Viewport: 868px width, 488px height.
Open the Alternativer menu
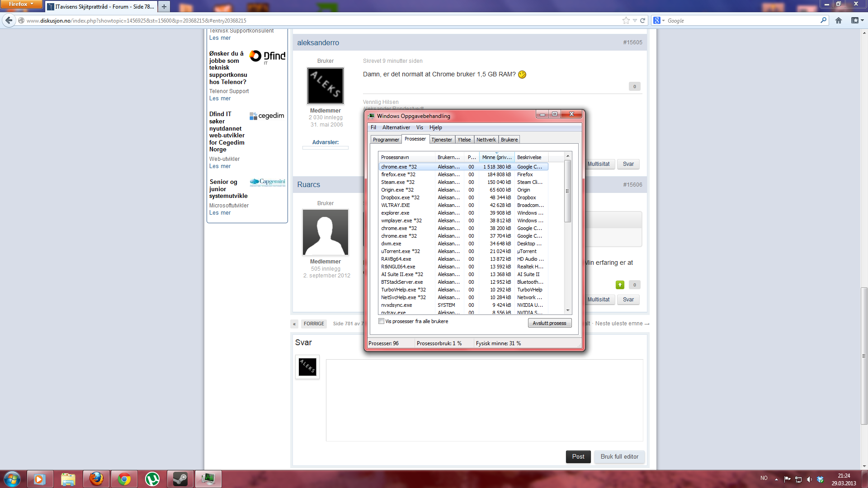point(396,127)
